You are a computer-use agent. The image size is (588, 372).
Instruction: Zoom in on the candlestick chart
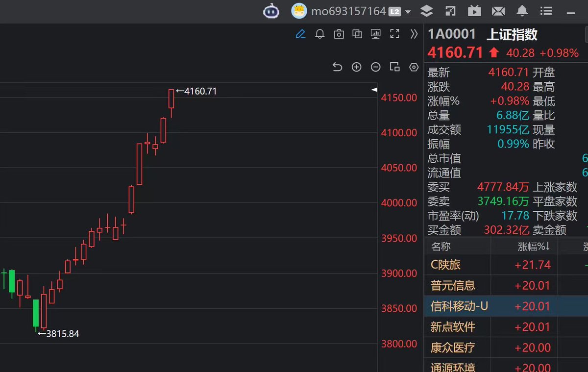(x=356, y=67)
